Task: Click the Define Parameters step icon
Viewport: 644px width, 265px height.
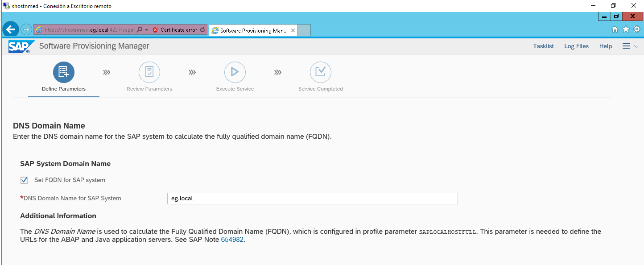Action: click(x=64, y=72)
